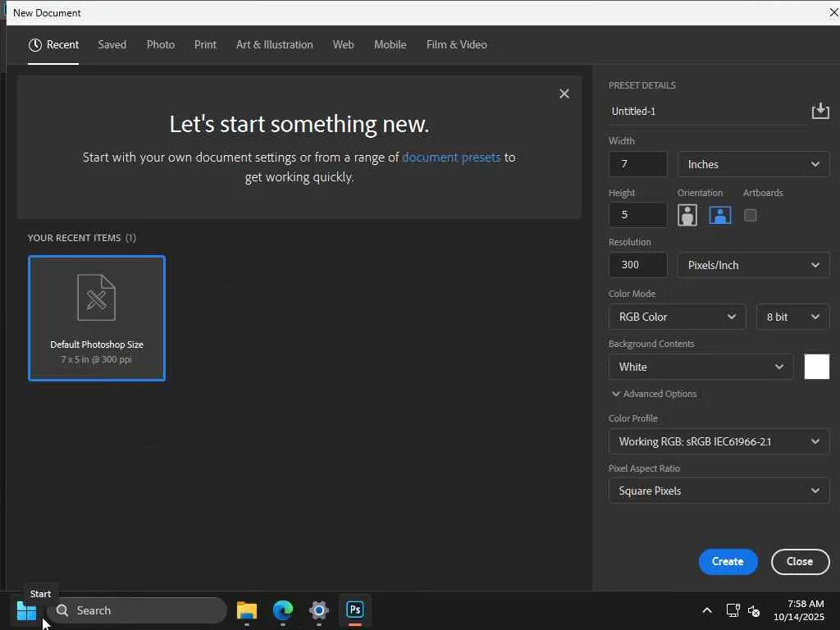Open the clock and date flyout
This screenshot has height=630, width=840.
pos(799,610)
